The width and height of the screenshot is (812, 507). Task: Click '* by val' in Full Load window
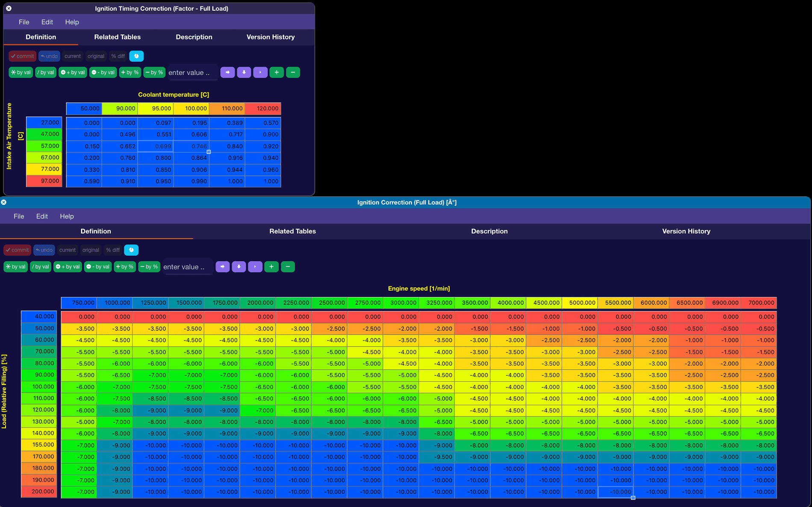[16, 267]
